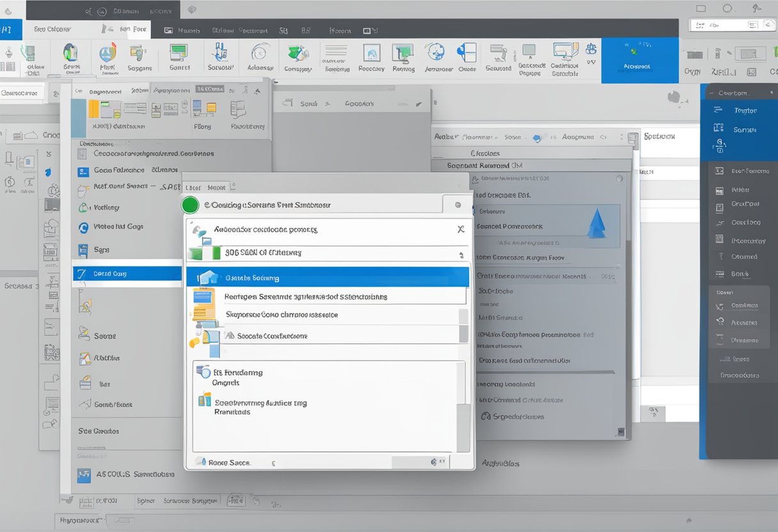
Task: Click the X button in the dialog's first row
Action: tap(460, 229)
